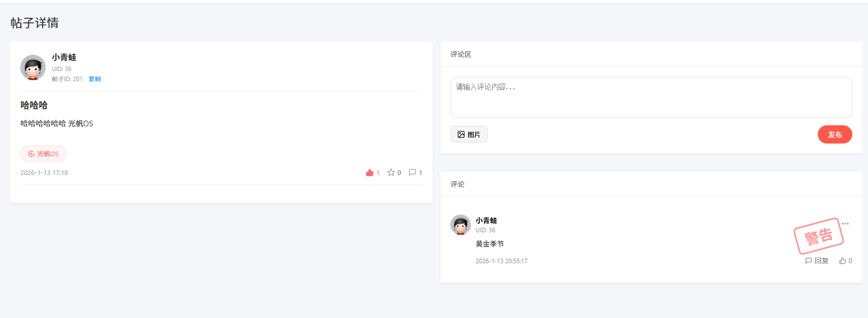Click the post's comment bubble icon
The image size is (868, 318).
[x=412, y=173]
